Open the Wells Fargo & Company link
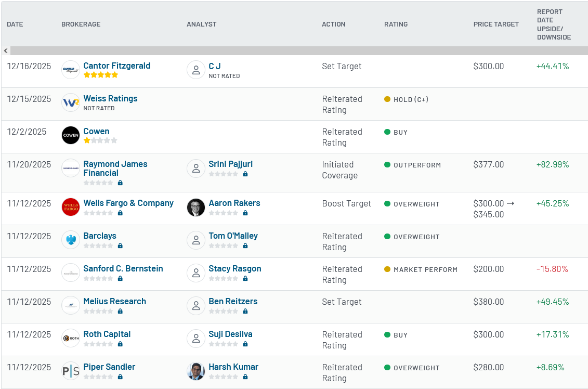This screenshot has width=588, height=389. click(128, 203)
